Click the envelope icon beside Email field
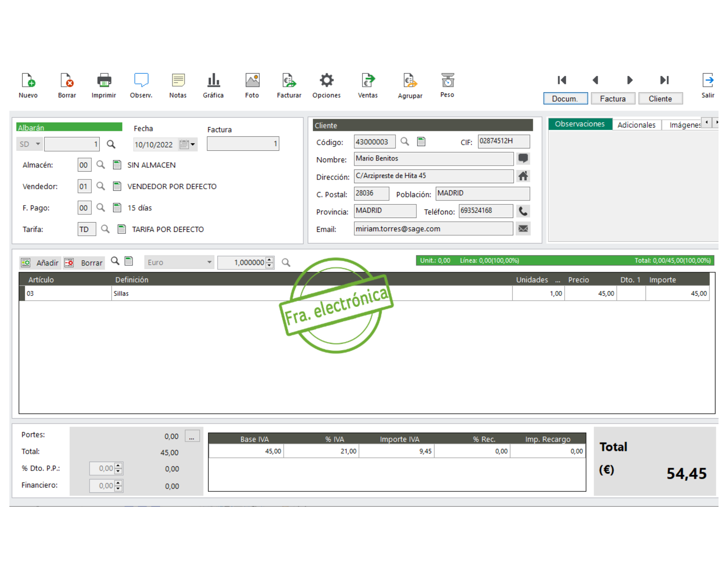Image resolution: width=728 pixels, height=563 pixels. [523, 229]
